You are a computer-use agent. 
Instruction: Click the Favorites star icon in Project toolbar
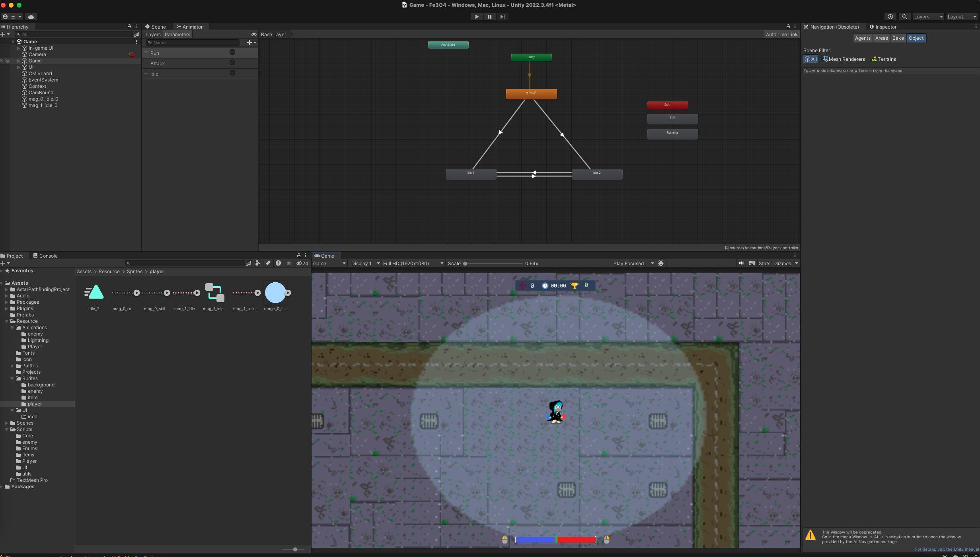coord(289,263)
